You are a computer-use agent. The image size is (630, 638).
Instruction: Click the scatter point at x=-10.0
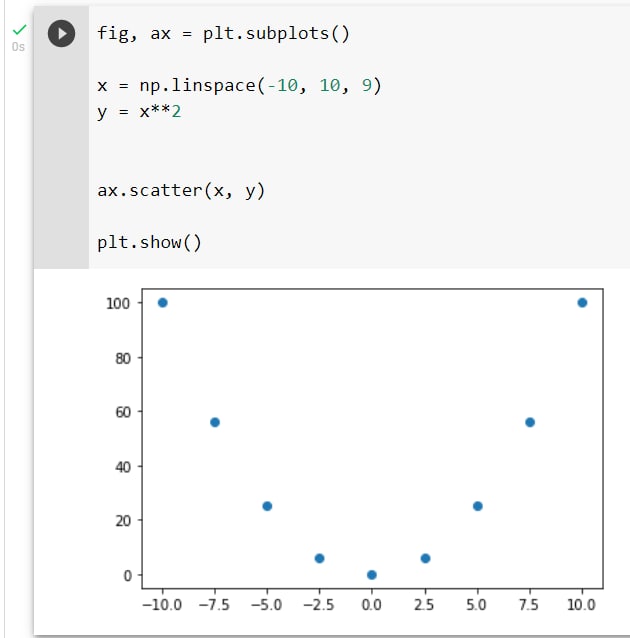162,303
